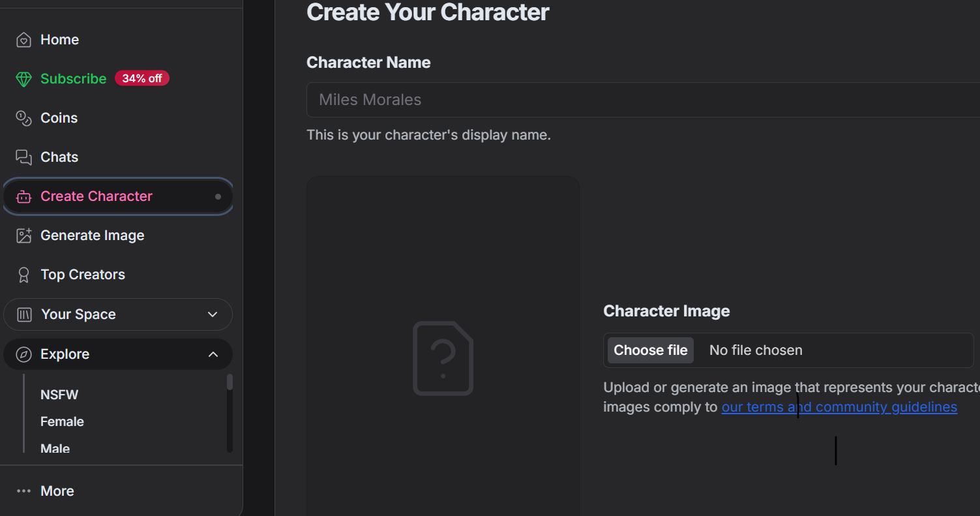Click the Generate Image picture icon
The width and height of the screenshot is (980, 516).
coord(23,235)
